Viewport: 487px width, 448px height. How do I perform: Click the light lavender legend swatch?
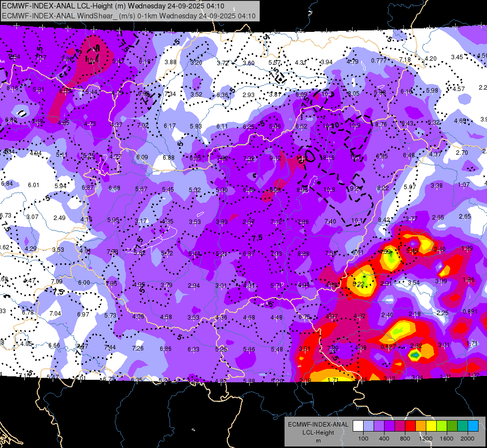click(x=368, y=426)
